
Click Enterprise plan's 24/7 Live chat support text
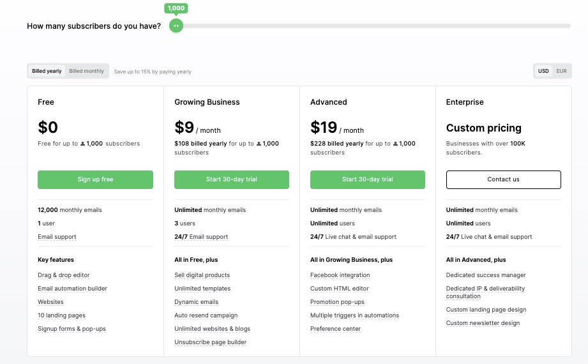coord(489,237)
